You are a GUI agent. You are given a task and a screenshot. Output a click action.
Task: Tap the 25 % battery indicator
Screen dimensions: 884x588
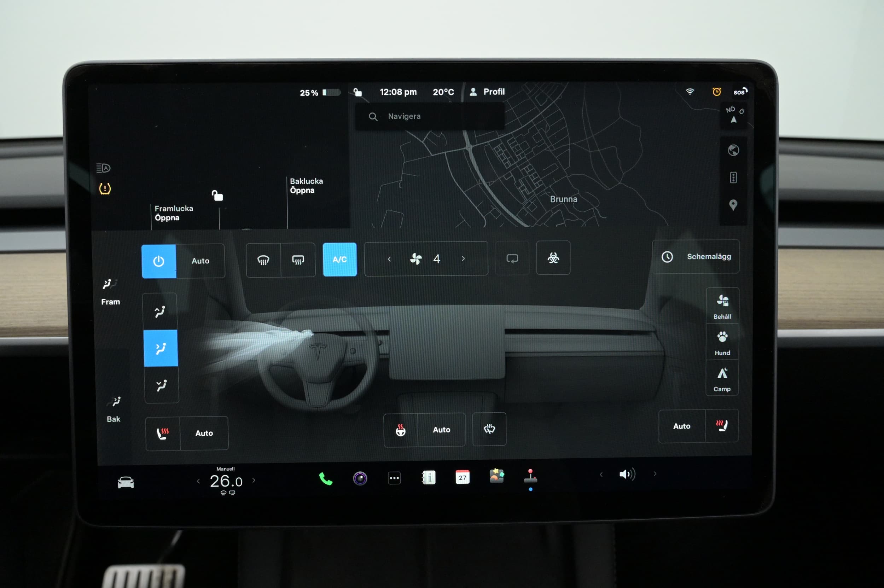[320, 93]
